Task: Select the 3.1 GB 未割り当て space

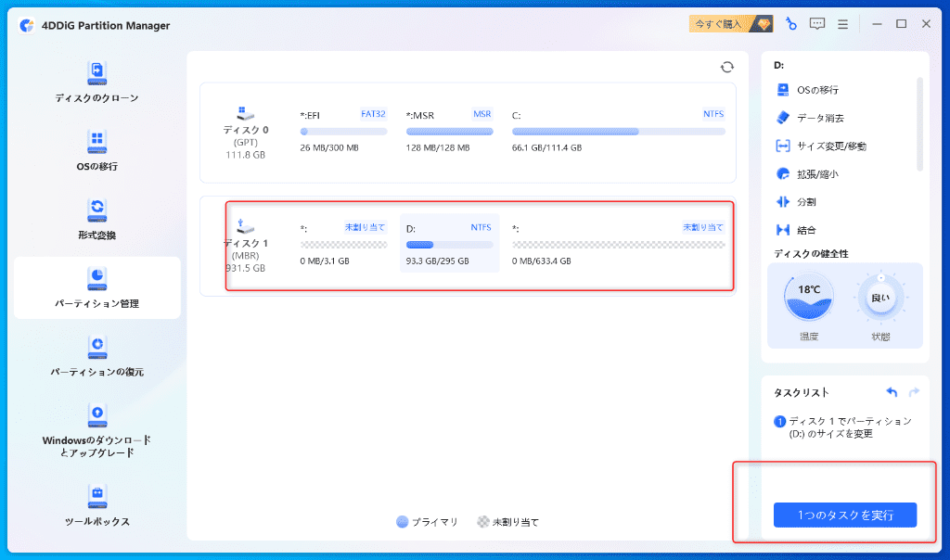Action: click(343, 243)
